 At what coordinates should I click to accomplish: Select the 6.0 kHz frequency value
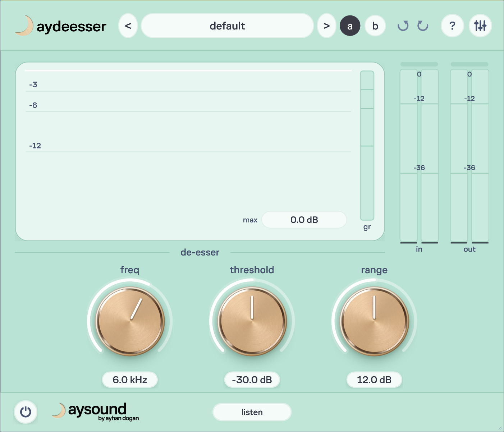pos(130,380)
